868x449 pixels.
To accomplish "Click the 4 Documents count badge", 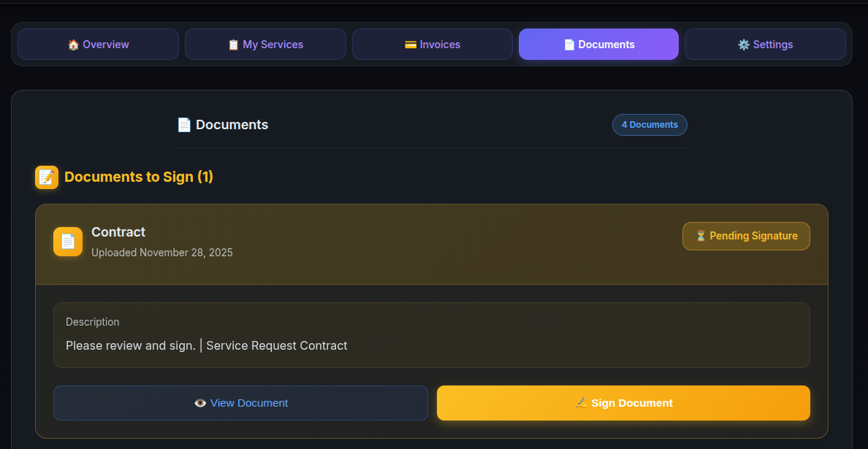I will (x=650, y=124).
